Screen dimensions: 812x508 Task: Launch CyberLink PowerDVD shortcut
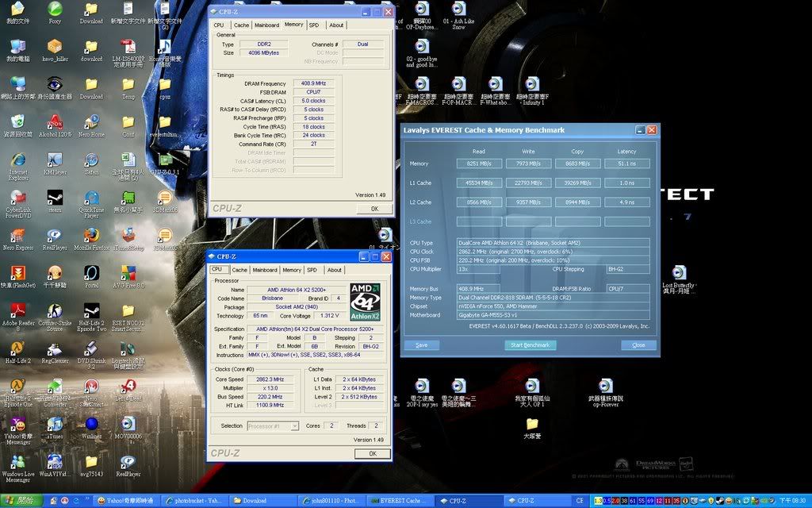(18, 204)
